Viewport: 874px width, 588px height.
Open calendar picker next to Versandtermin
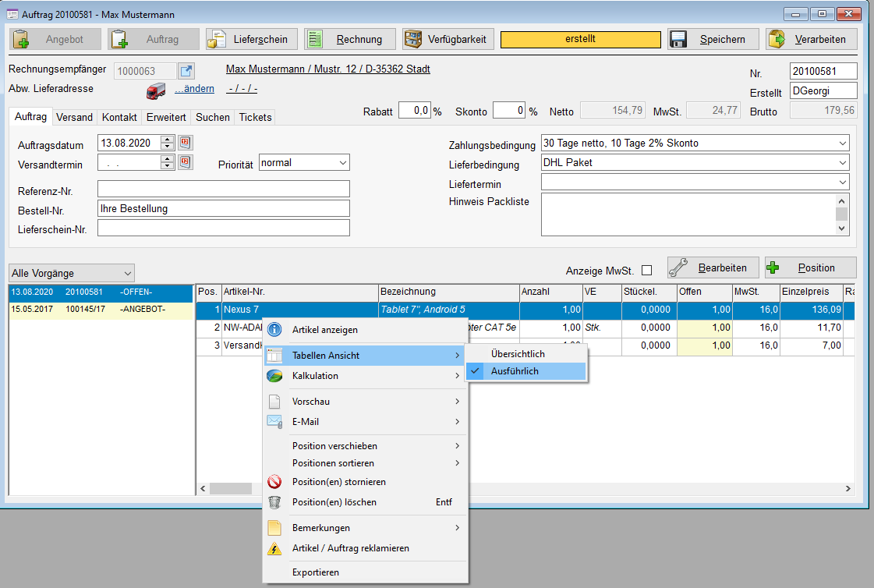click(185, 162)
